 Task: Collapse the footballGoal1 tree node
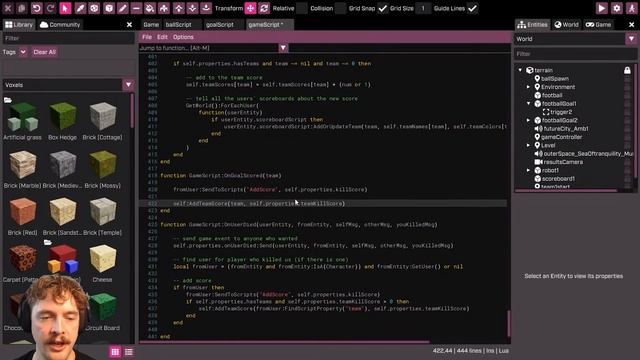click(x=529, y=104)
